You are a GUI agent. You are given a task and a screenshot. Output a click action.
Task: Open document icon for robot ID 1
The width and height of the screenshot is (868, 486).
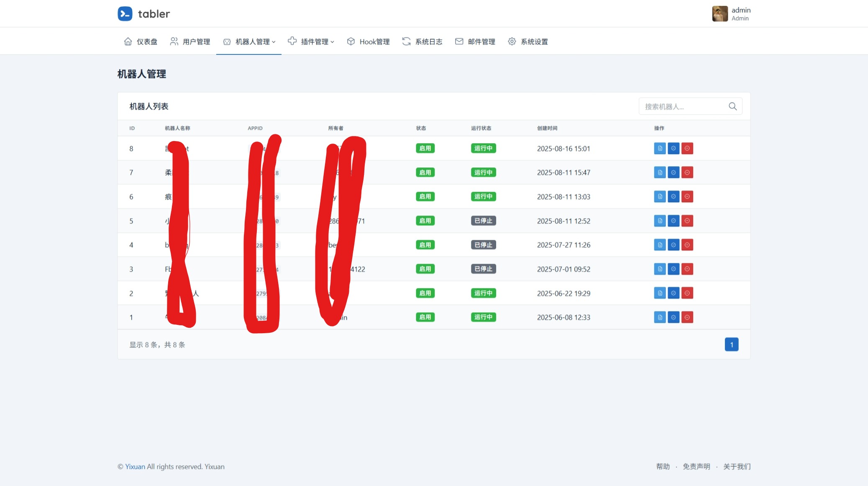click(x=660, y=317)
